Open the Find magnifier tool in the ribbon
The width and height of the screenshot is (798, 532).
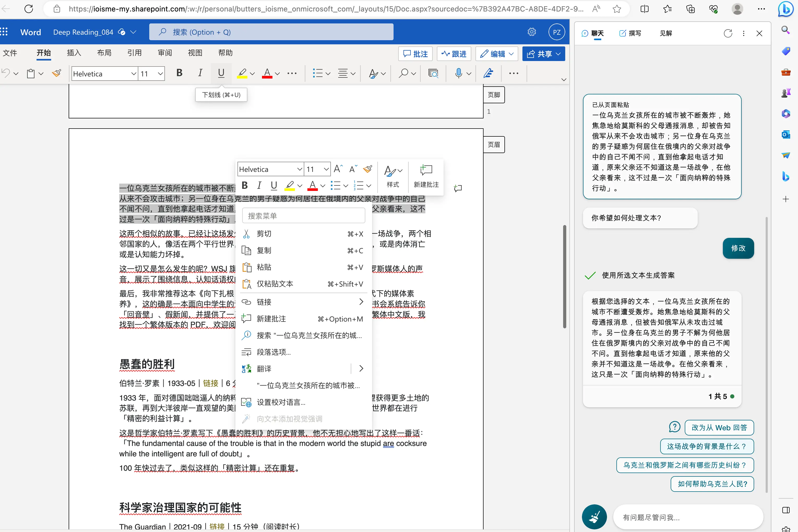click(x=403, y=73)
